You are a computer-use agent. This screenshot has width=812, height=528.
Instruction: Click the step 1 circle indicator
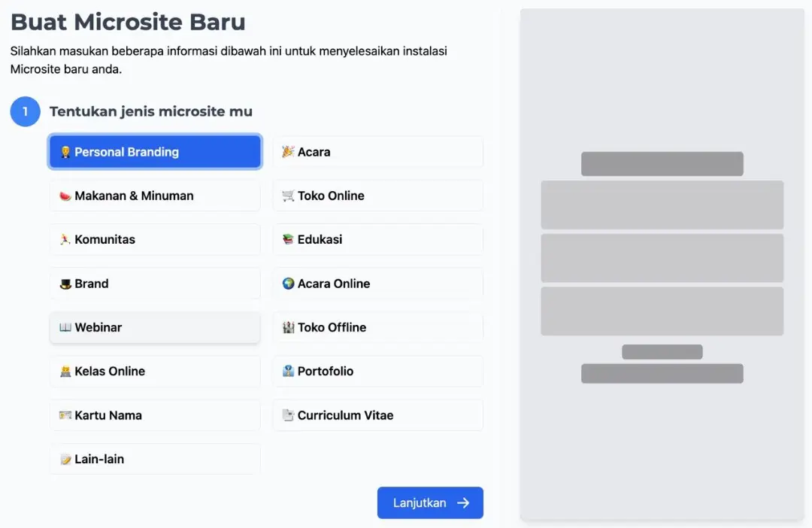[25, 111]
